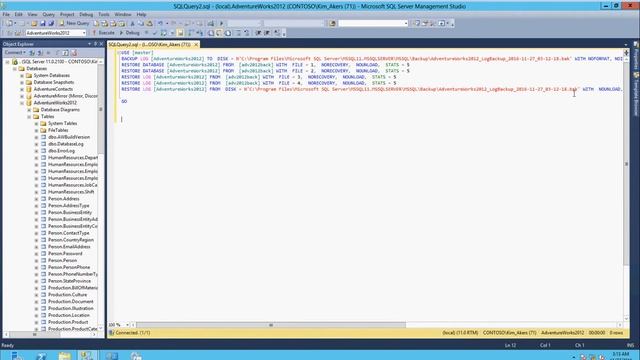Collapse the Databases folder node

[x=15, y=69]
